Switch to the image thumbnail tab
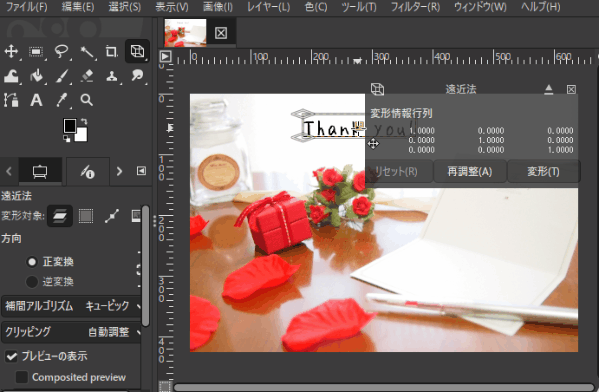Screen dimensions: 599x392 (x=185, y=33)
